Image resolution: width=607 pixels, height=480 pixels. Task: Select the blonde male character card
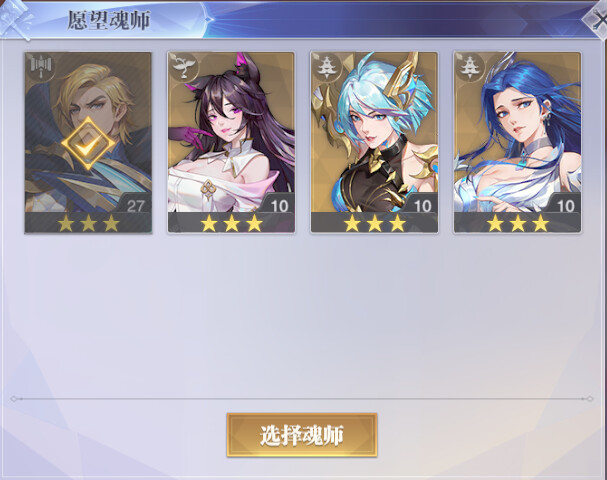click(x=88, y=143)
